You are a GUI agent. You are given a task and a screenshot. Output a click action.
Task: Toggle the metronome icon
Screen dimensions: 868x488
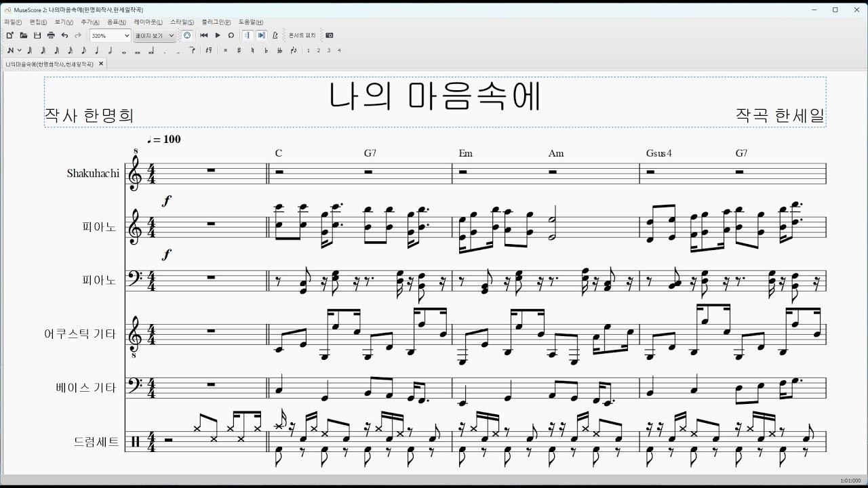[x=275, y=35]
